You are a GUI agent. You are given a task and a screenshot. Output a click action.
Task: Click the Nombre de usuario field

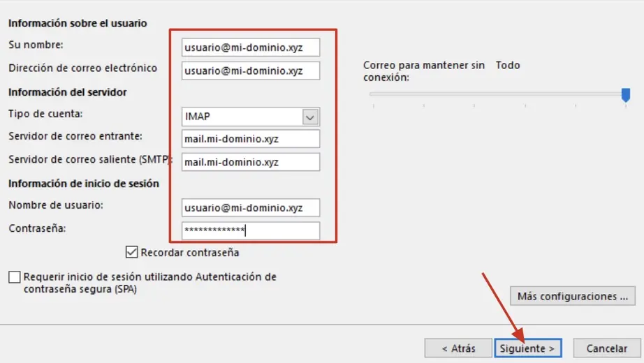coord(251,208)
